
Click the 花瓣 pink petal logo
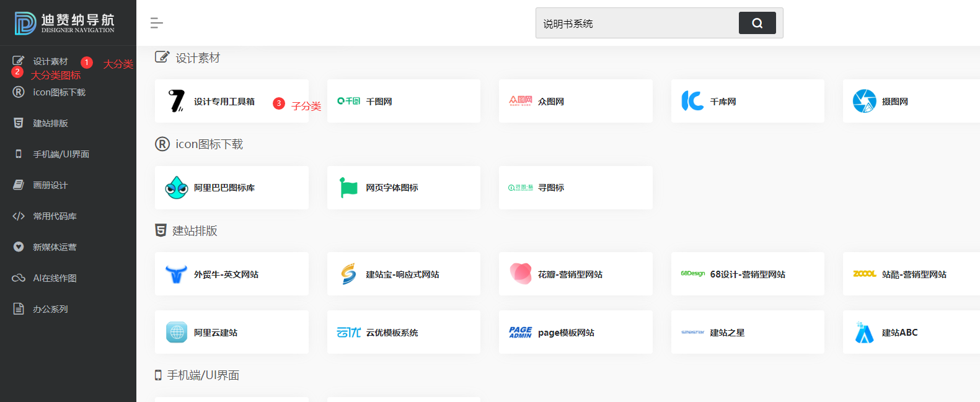(521, 274)
